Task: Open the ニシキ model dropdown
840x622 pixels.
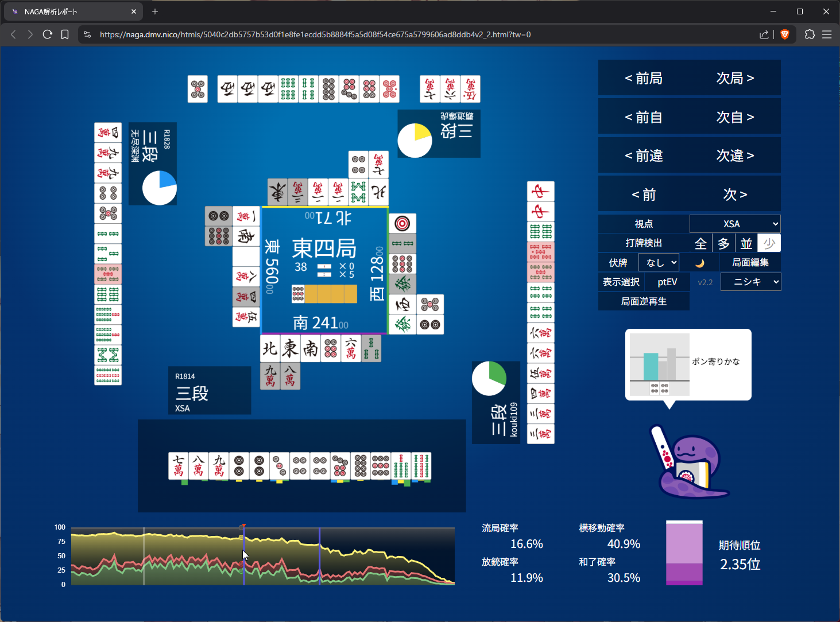Action: 750,282
